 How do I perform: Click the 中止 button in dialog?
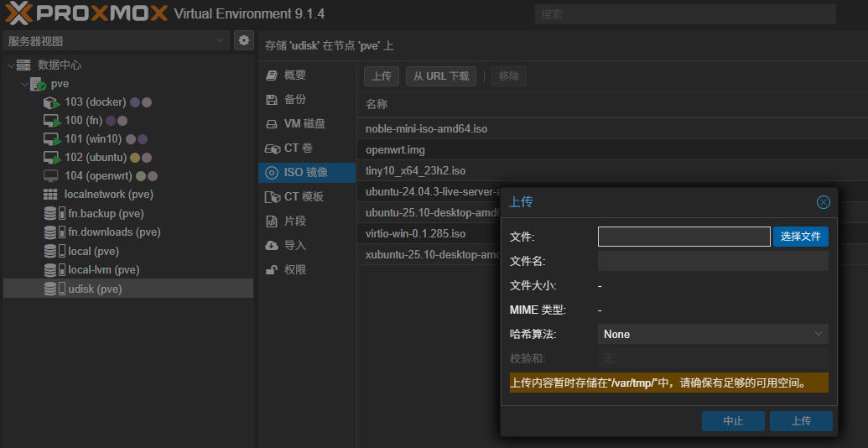(733, 421)
